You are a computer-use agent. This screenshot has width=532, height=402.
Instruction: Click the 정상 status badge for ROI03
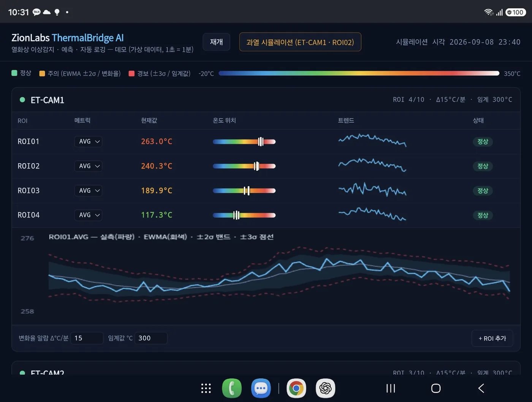point(483,191)
